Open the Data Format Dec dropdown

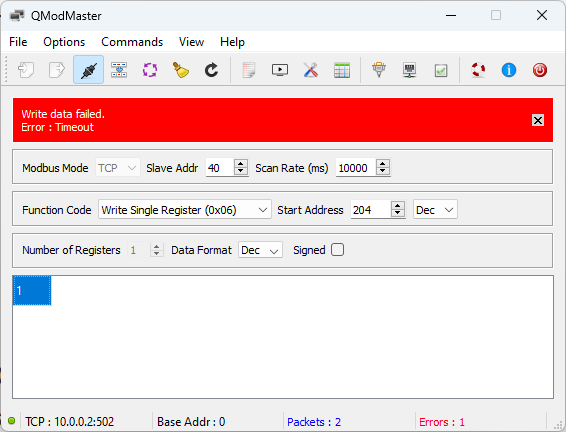260,250
